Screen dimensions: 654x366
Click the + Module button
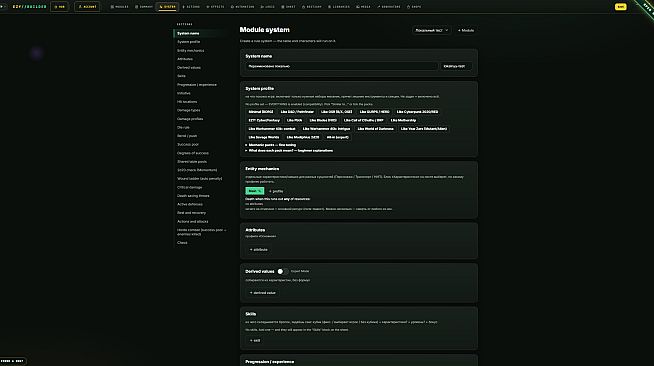466,30
